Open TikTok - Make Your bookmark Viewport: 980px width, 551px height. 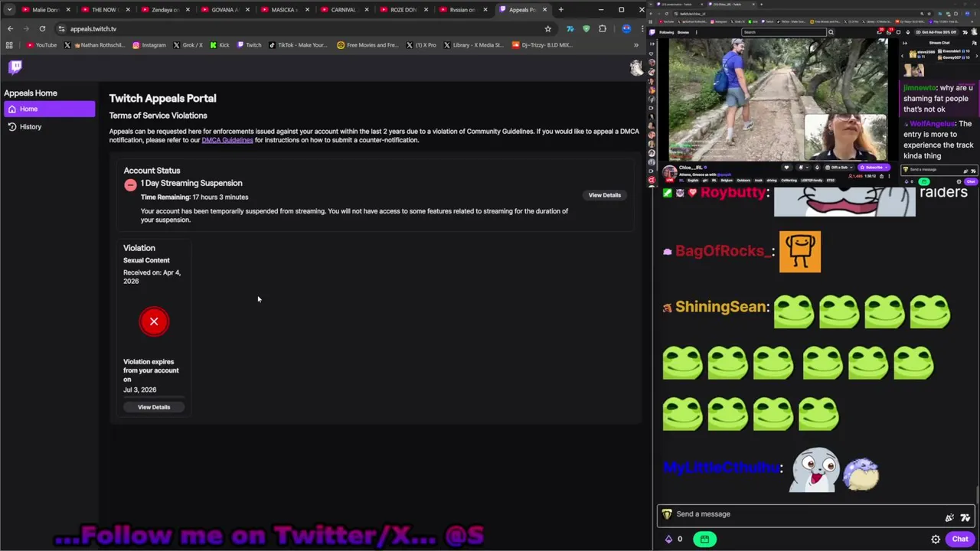point(298,45)
